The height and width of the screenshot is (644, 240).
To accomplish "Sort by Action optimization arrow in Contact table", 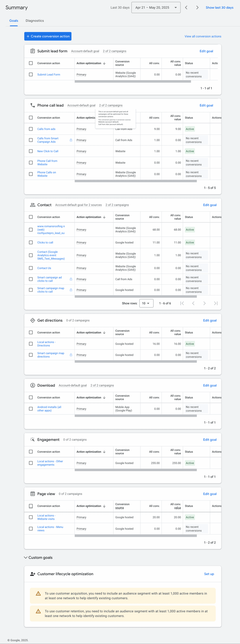I will [x=104, y=217].
